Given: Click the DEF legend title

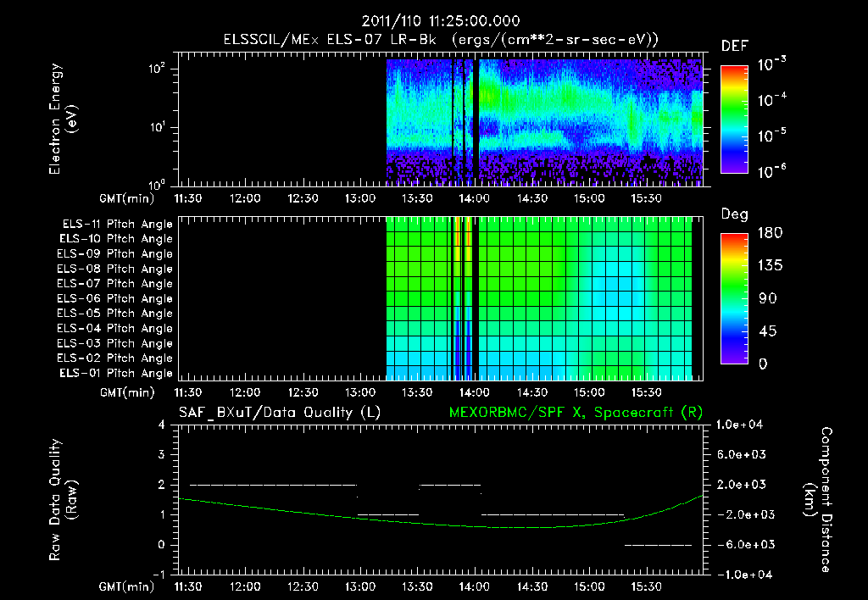Looking at the screenshot, I should tap(735, 47).
